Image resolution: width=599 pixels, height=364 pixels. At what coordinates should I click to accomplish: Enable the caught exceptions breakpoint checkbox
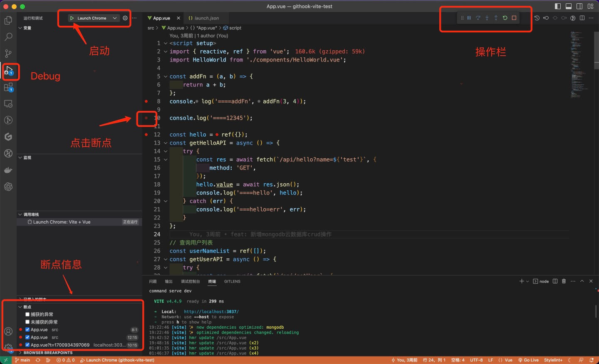pos(27,315)
